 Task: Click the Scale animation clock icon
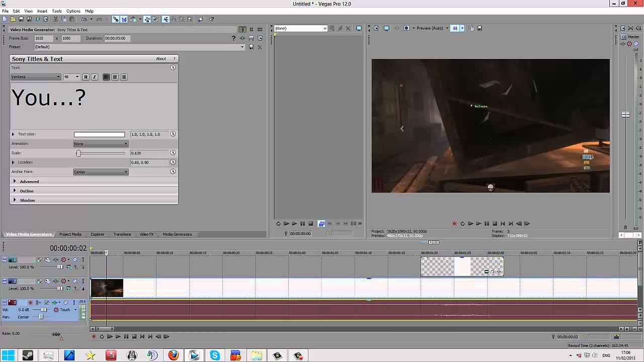173,153
